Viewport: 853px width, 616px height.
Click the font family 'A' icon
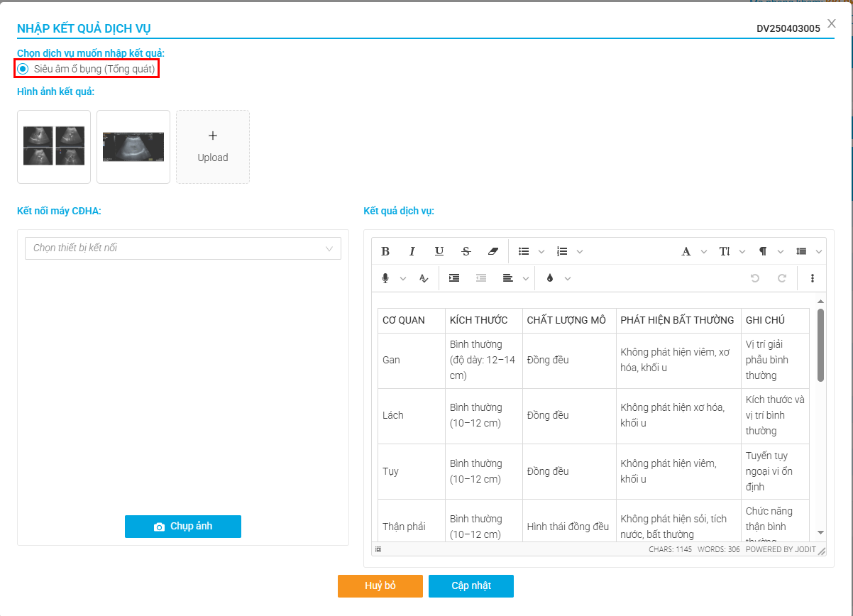tap(686, 251)
